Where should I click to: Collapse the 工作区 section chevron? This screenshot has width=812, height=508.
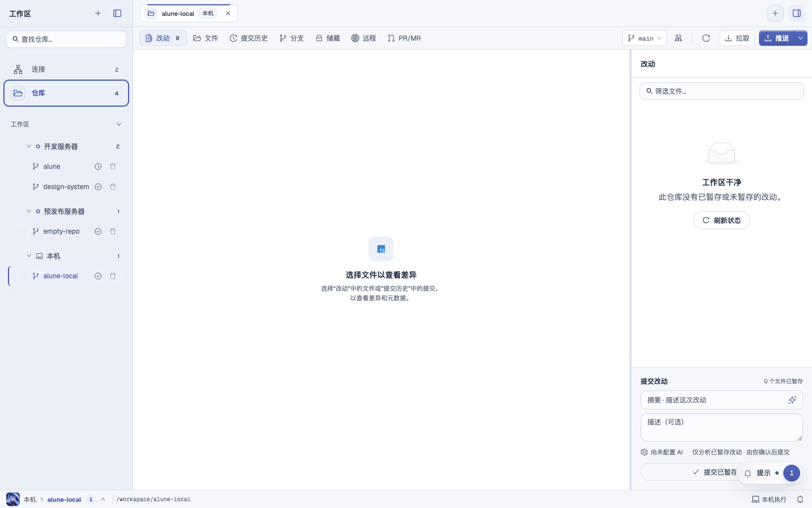tap(118, 124)
